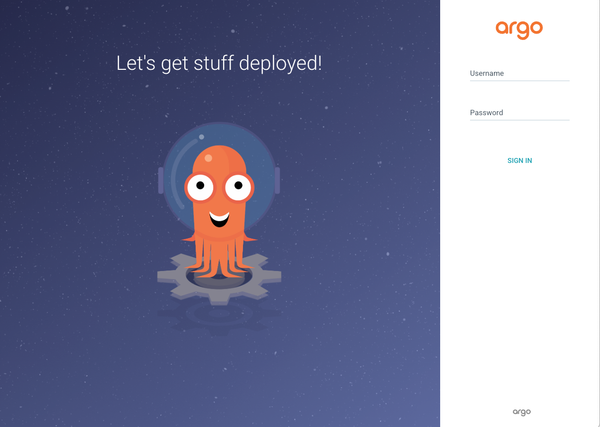Click the gear's reflection below the mascot
The image size is (600, 427).
click(x=219, y=316)
